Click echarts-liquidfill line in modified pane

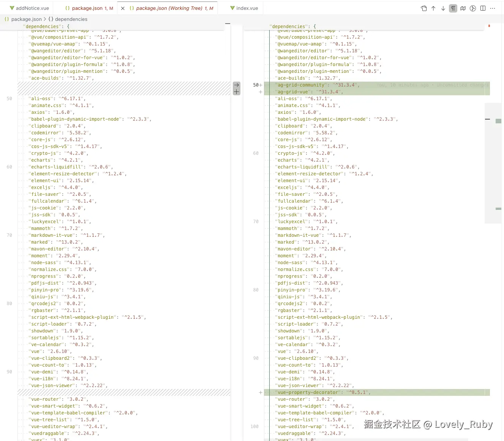coord(317,167)
